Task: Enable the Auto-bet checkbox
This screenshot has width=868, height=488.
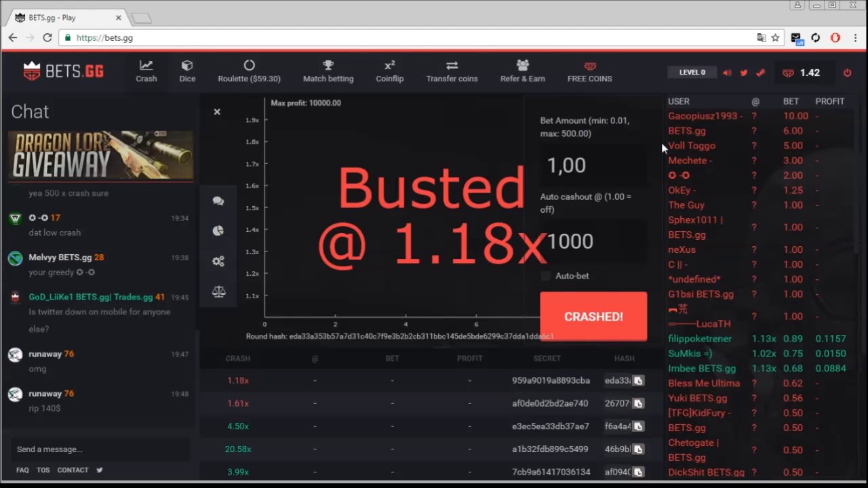Action: pos(546,276)
